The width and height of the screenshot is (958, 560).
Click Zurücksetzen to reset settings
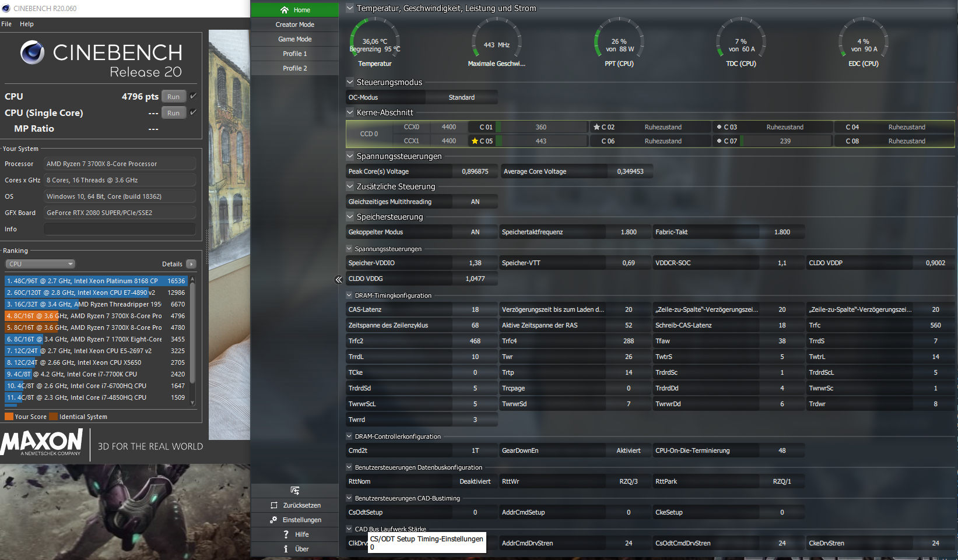click(x=295, y=505)
